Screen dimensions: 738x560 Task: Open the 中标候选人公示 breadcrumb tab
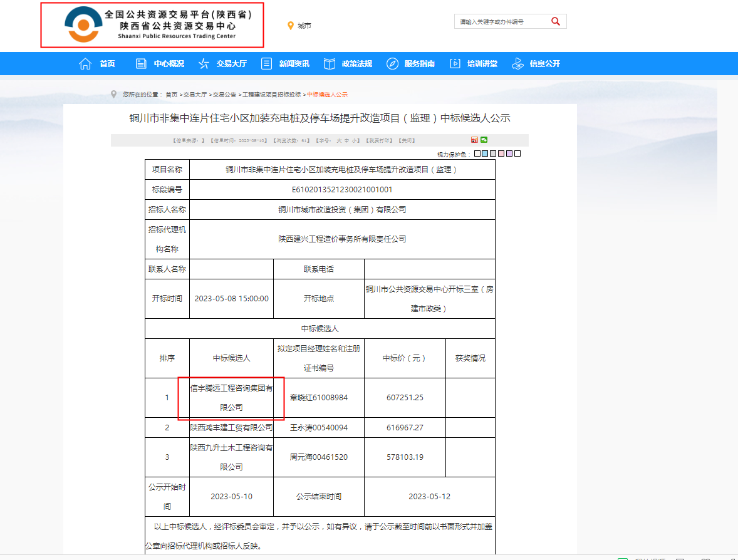point(326,94)
